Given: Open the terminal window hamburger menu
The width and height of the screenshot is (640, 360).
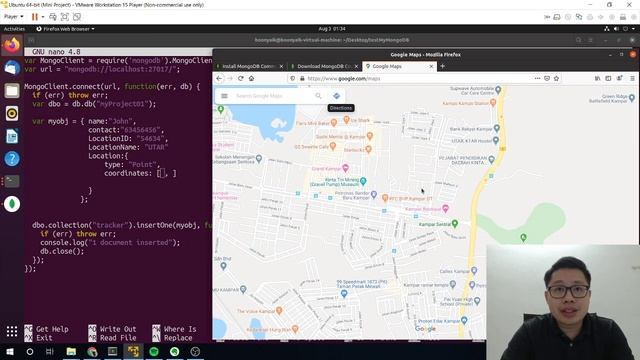Looking at the screenshot, I should 590,40.
